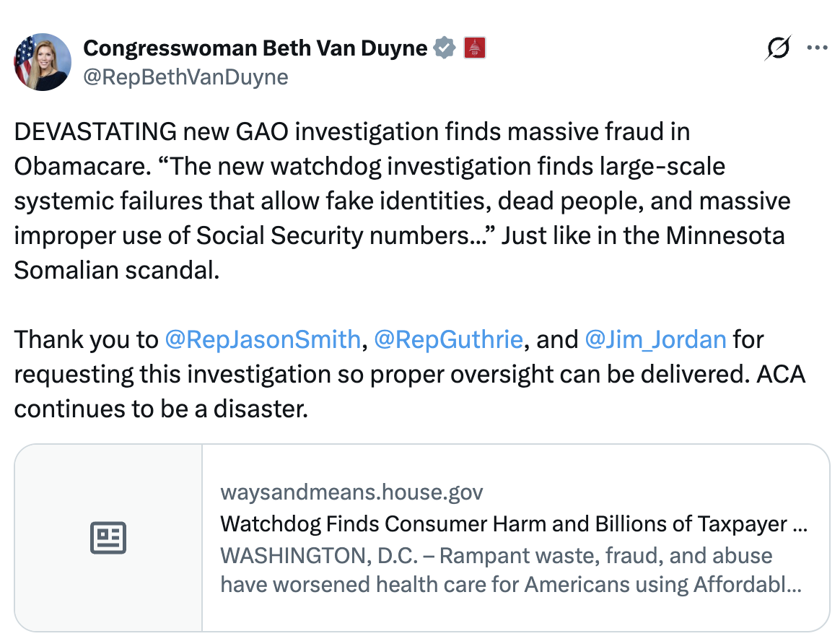Screen dimensions: 840x644
Task: Click the waysandmeans.house.gov domain text
Action: pos(351,492)
